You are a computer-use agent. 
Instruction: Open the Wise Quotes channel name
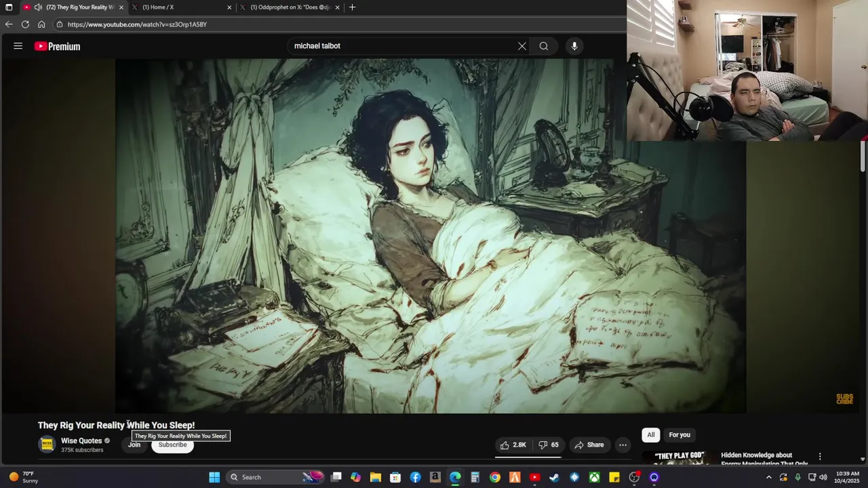tap(81, 441)
